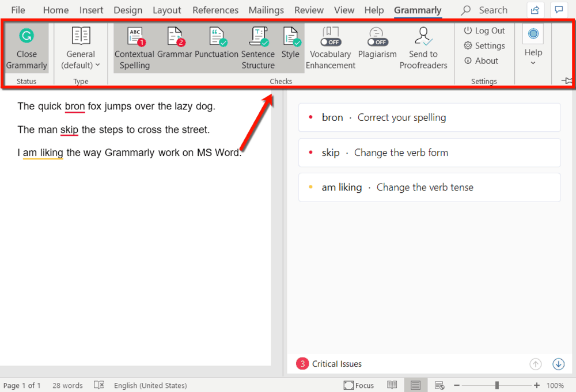The width and height of the screenshot is (576, 392).
Task: Click Send to Proofreaders
Action: (x=423, y=48)
